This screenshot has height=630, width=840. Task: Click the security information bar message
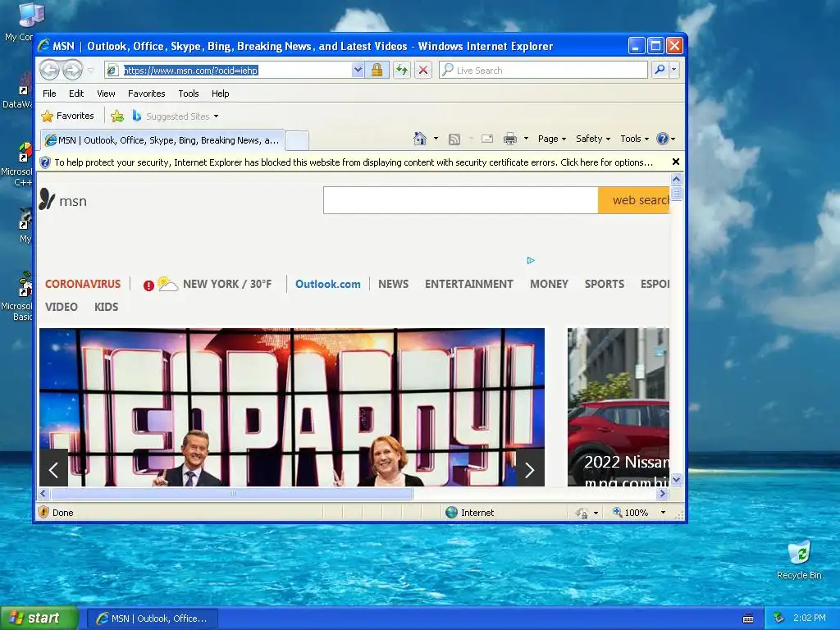tap(354, 162)
